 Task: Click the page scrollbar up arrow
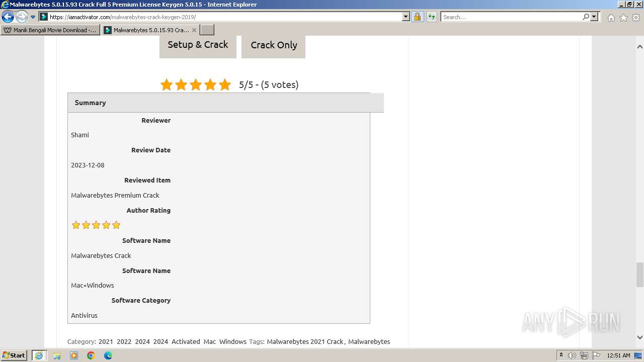(x=640, y=47)
